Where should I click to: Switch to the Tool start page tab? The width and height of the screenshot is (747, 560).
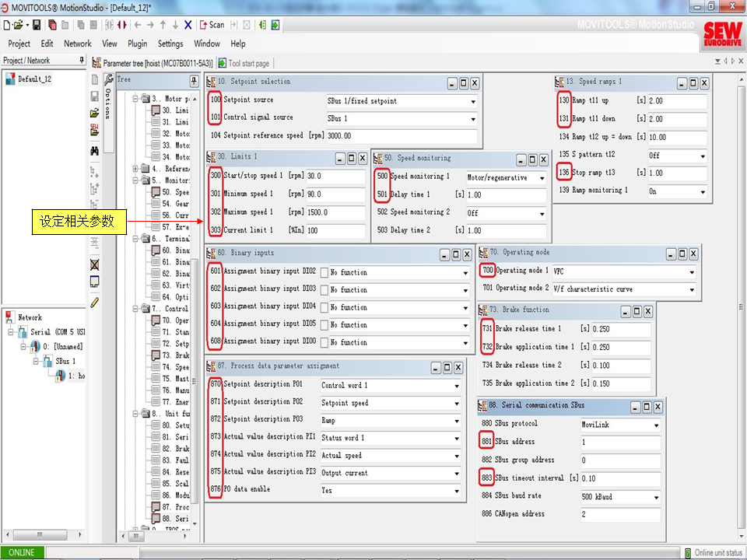point(244,63)
